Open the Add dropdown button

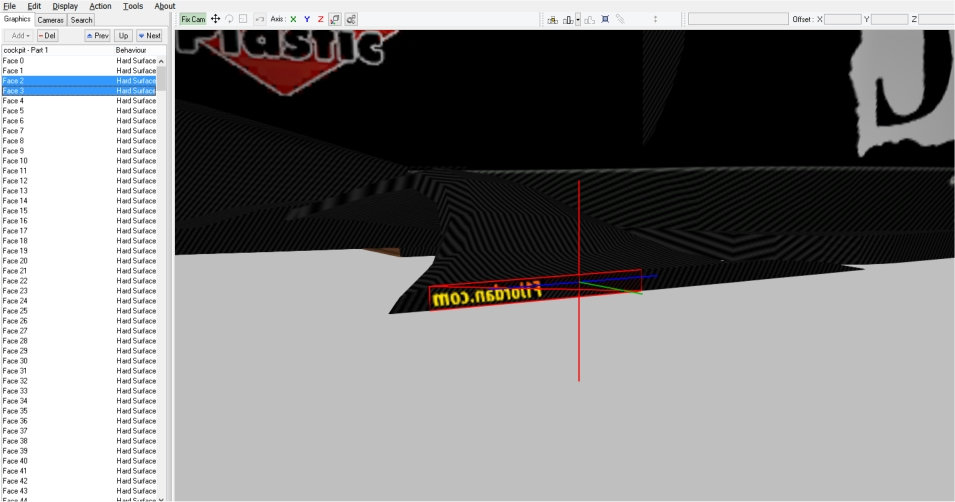click(x=20, y=36)
